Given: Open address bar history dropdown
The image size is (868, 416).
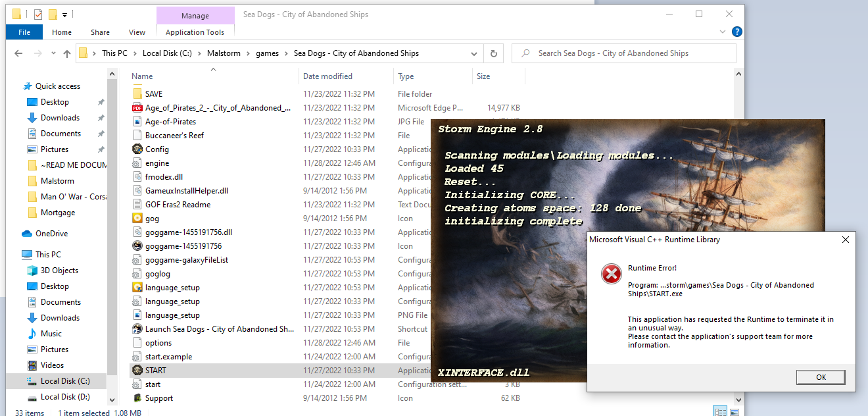Looking at the screenshot, I should [475, 54].
